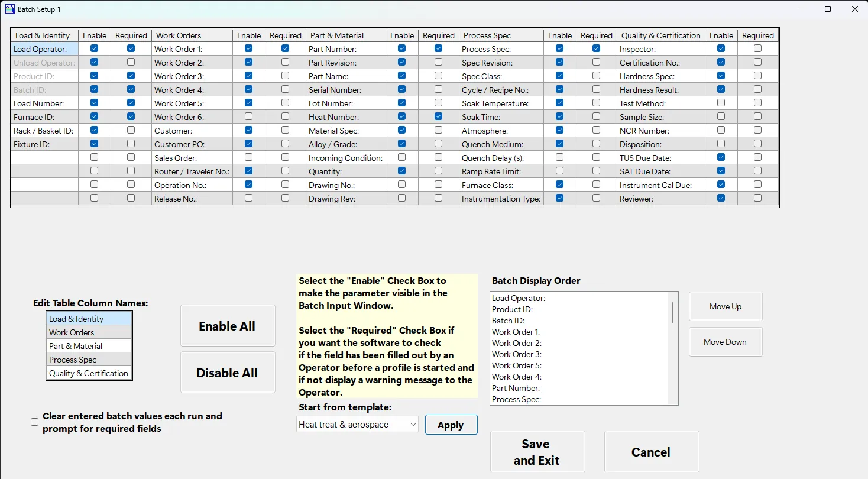
Task: Open the Start from template dropdown
Action: [x=357, y=425]
